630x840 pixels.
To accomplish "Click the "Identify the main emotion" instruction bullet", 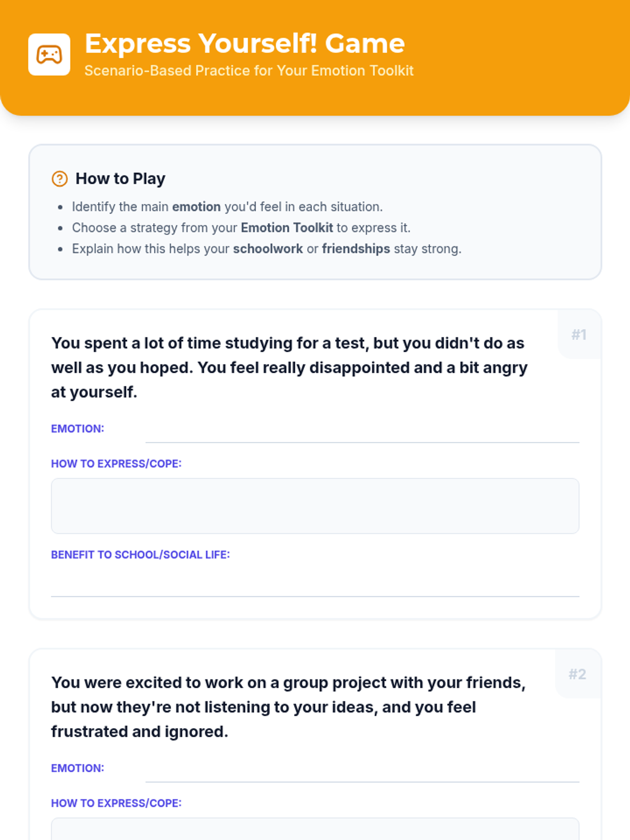I will (x=227, y=207).
